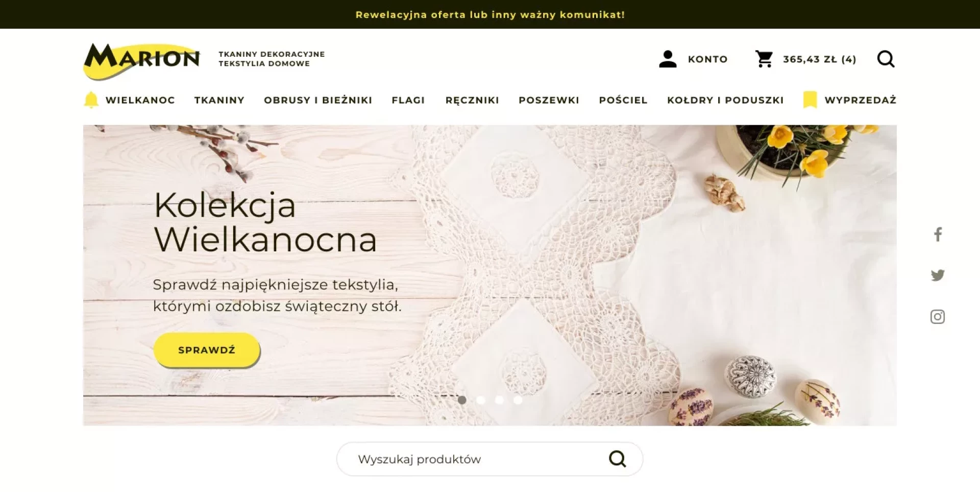Screen dimensions: 980x492
Task: Click the yellow bell icon by Wielkanoc
Action: click(x=91, y=100)
